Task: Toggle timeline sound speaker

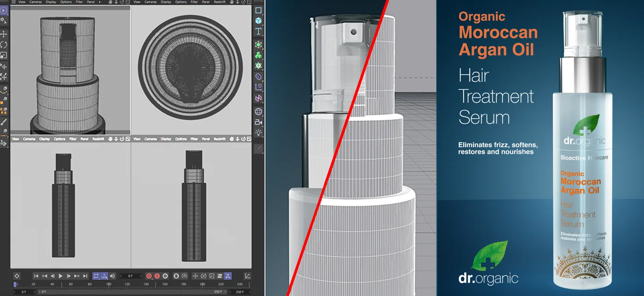Action: click(x=113, y=276)
